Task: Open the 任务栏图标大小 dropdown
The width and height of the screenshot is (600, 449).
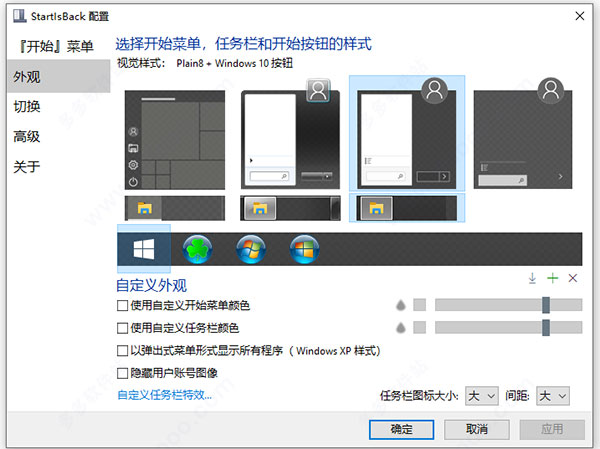Action: (482, 396)
